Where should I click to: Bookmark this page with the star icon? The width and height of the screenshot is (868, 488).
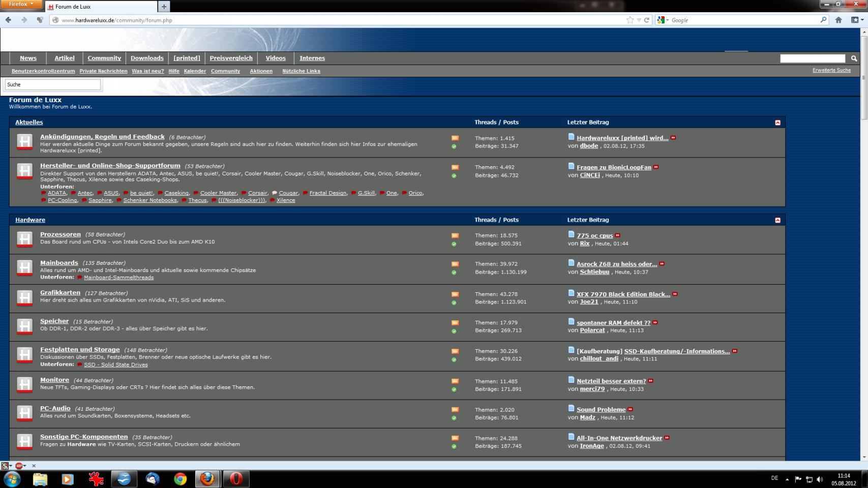point(630,20)
